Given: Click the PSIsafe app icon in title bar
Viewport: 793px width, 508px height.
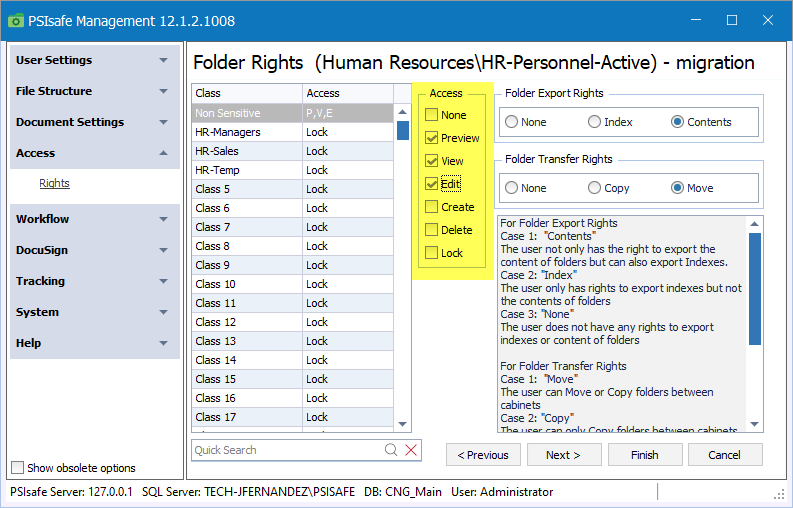Looking at the screenshot, I should pyautogui.click(x=16, y=21).
